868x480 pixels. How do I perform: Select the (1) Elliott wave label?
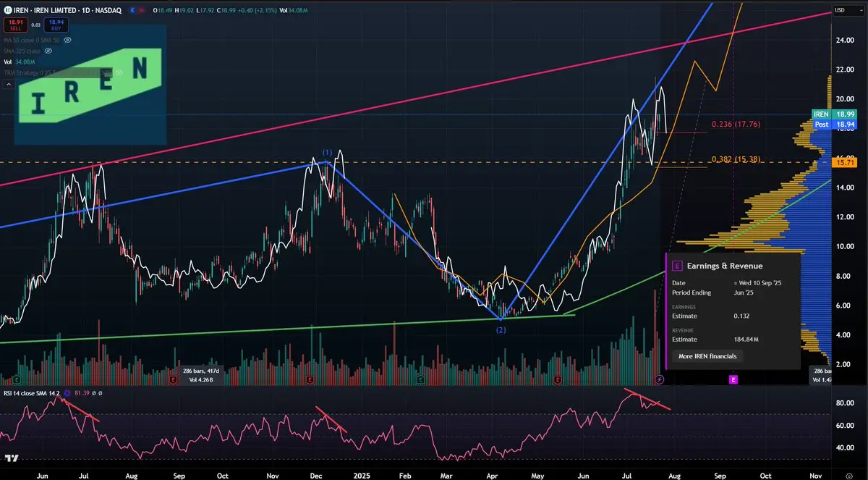coord(327,152)
